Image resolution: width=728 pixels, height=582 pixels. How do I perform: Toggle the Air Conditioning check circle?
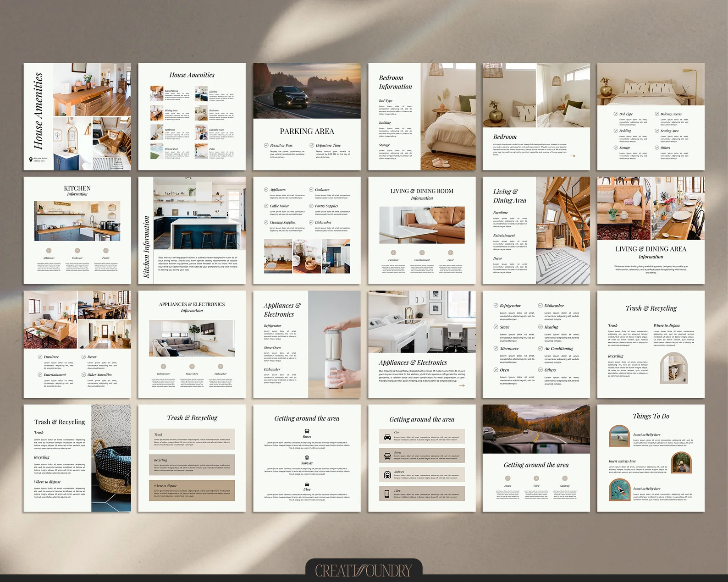(x=540, y=348)
